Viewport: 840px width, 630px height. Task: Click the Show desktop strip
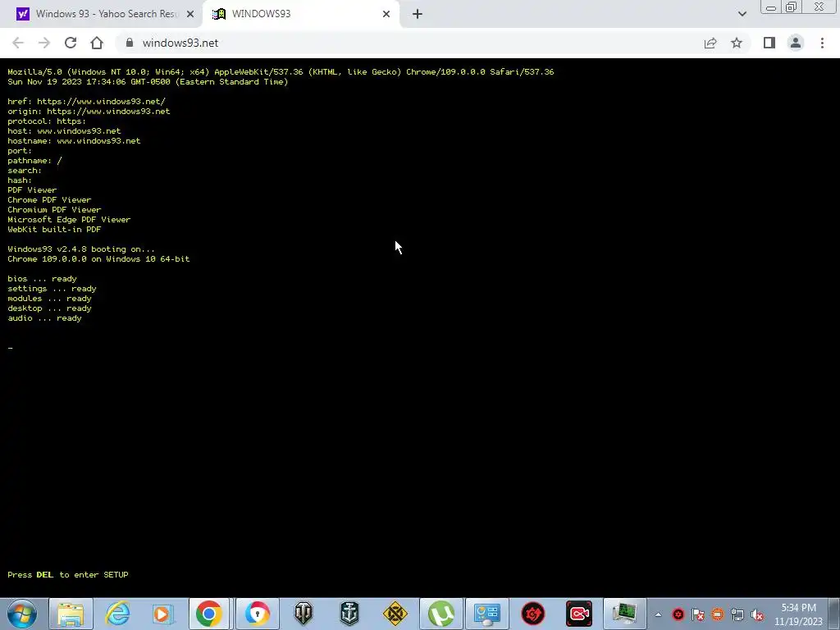coord(834,614)
